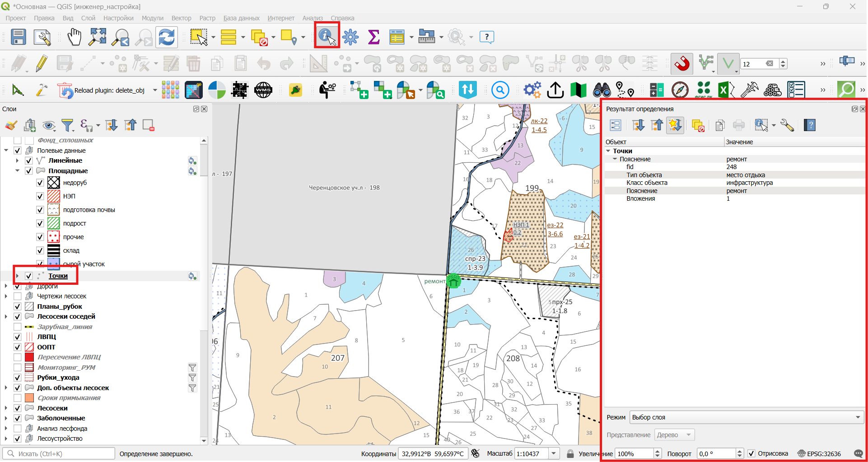This screenshot has width=868, height=462.
Task: Refresh the map canvas
Action: (x=167, y=37)
